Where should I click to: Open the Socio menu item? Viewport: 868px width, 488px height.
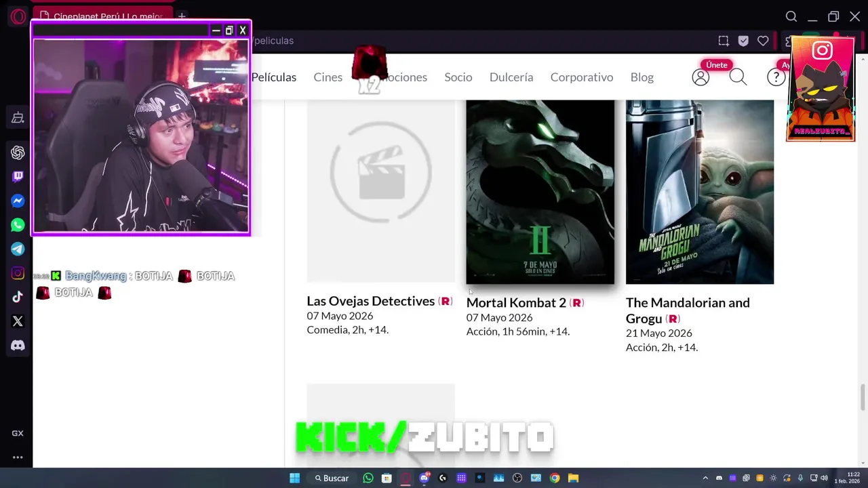pyautogui.click(x=458, y=77)
